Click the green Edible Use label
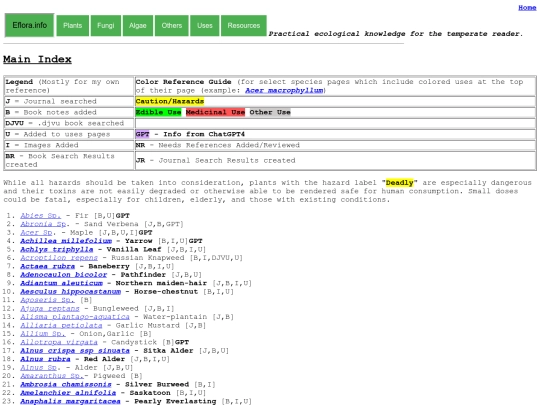 click(x=158, y=112)
